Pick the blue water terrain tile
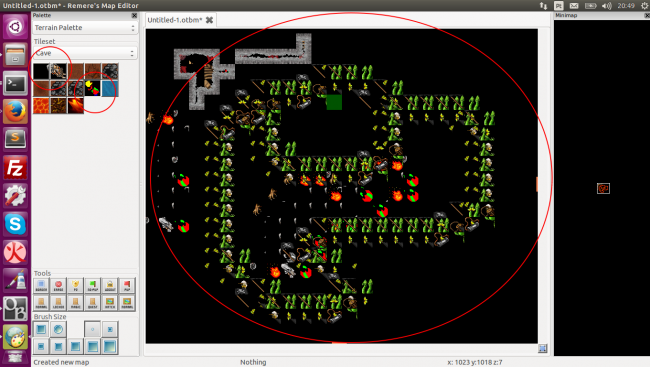650x367 pixels. pyautogui.click(x=110, y=88)
